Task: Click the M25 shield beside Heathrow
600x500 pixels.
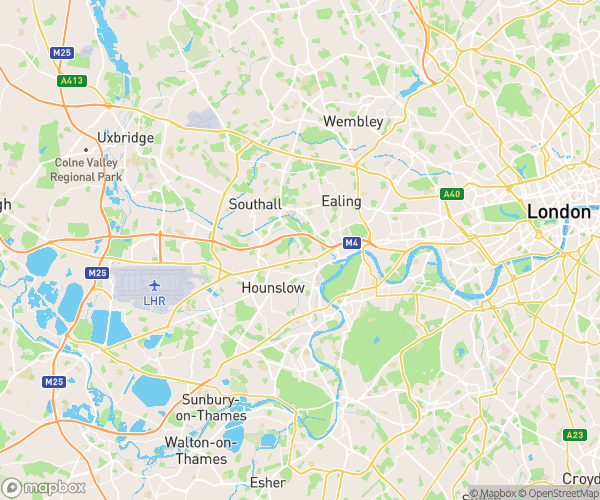Action: coord(97,273)
